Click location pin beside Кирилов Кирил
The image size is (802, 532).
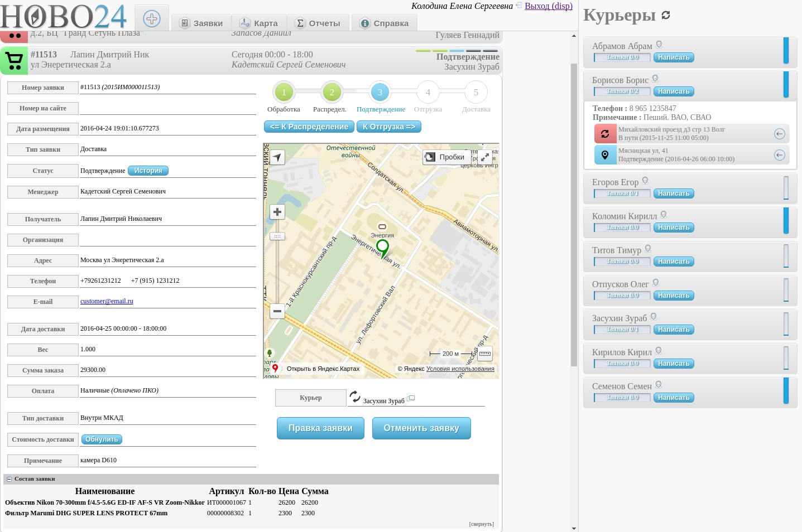pos(659,351)
